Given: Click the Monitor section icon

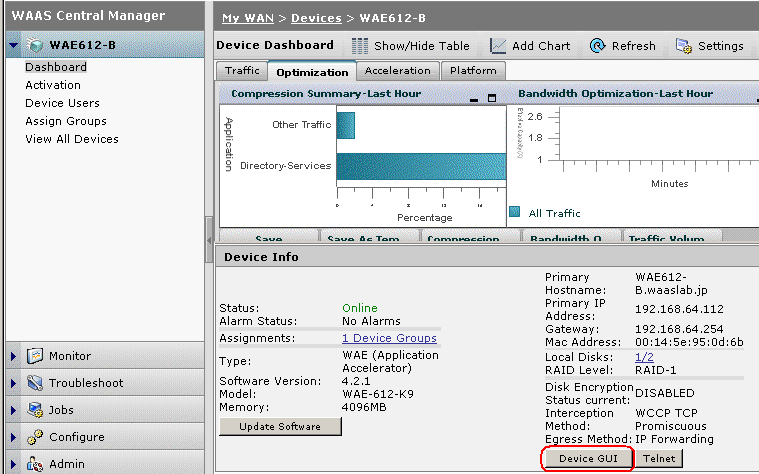Looking at the screenshot, I should click(x=35, y=356).
